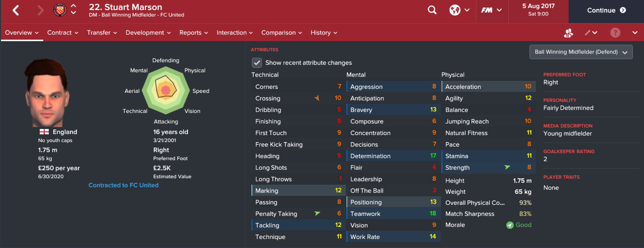This screenshot has height=248, width=644.
Task: Click the question mark help icon
Action: [x=615, y=33]
